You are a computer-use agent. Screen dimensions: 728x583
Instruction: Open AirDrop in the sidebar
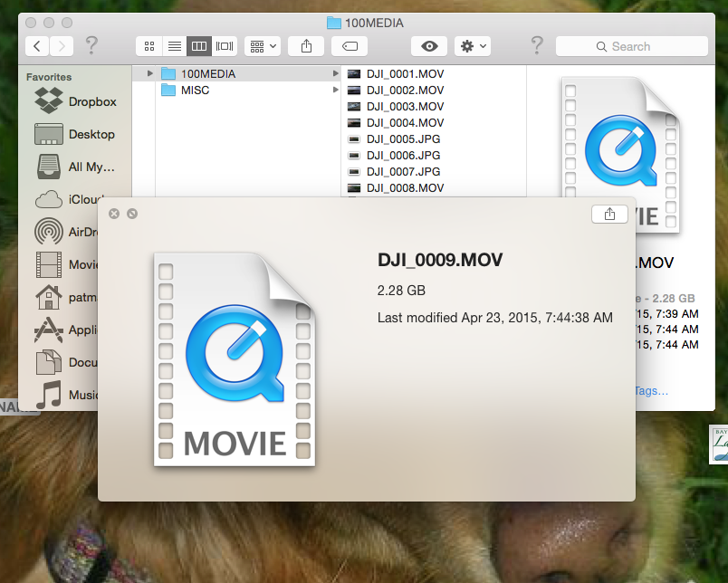tap(65, 232)
